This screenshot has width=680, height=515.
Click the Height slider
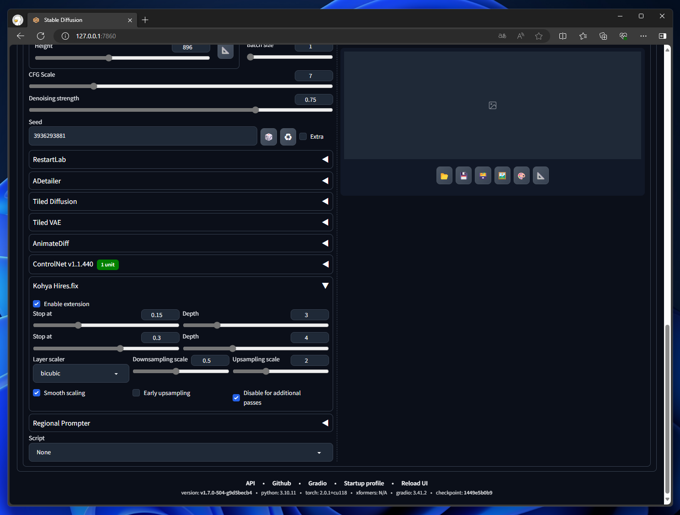point(122,58)
